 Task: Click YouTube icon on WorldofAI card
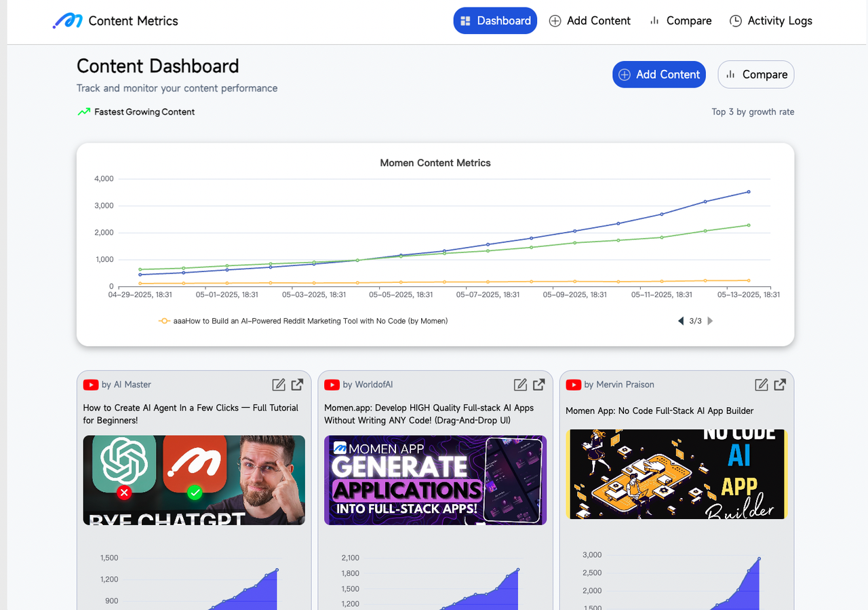pos(332,385)
